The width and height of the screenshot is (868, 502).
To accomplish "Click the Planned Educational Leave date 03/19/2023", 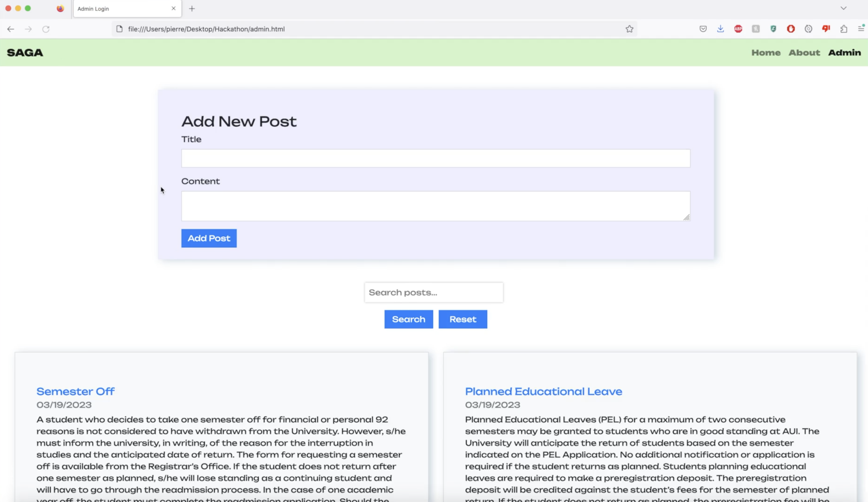I will point(493,405).
